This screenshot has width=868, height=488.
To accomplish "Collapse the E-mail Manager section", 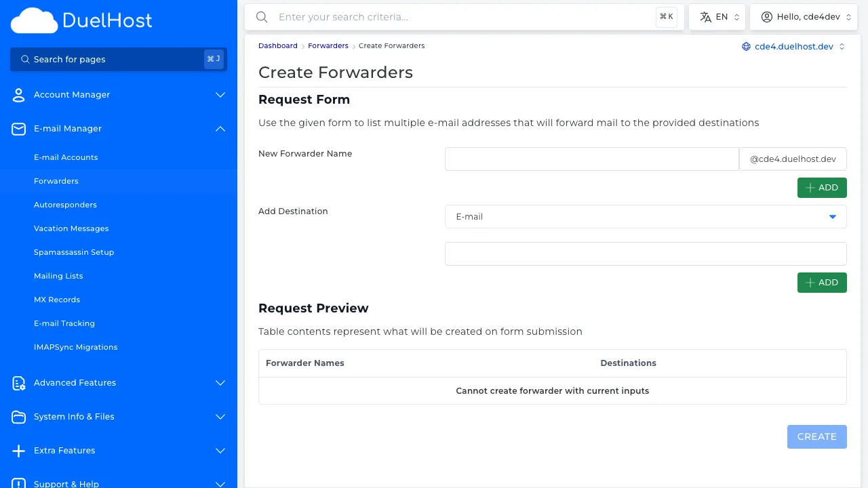I will point(220,129).
